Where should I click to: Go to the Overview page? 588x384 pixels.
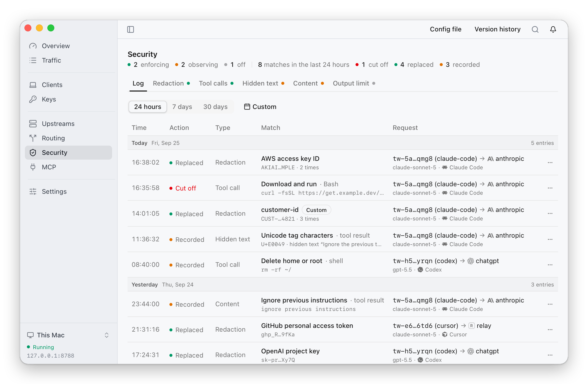click(x=69, y=46)
